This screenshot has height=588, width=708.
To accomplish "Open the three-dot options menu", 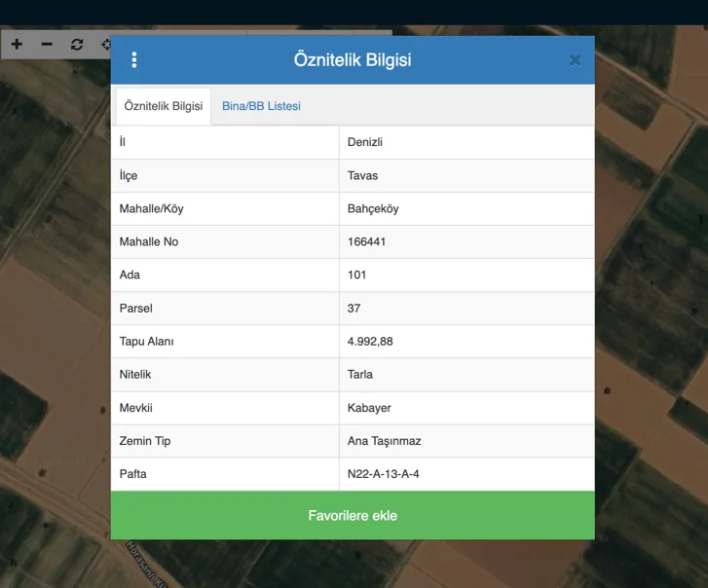I will 134,60.
